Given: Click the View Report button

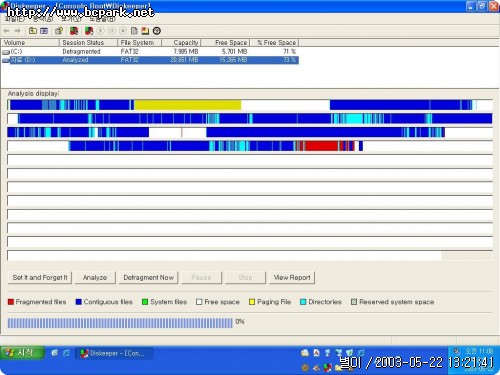Looking at the screenshot, I should [x=292, y=277].
